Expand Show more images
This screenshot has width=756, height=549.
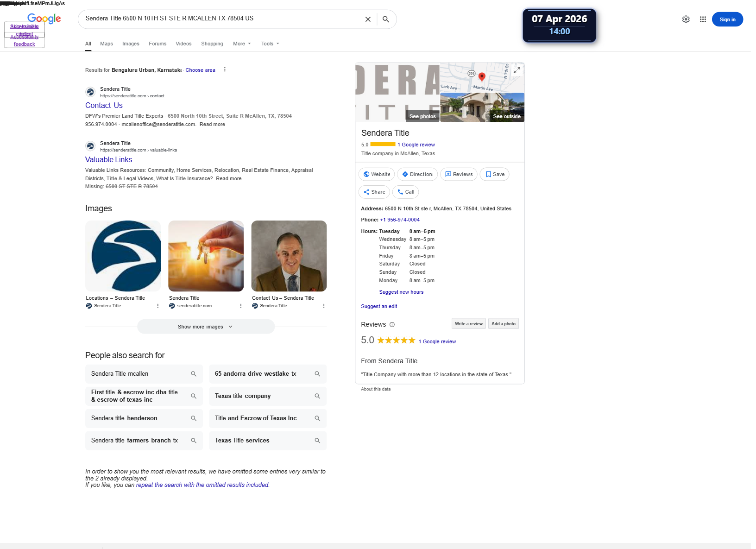(206, 327)
